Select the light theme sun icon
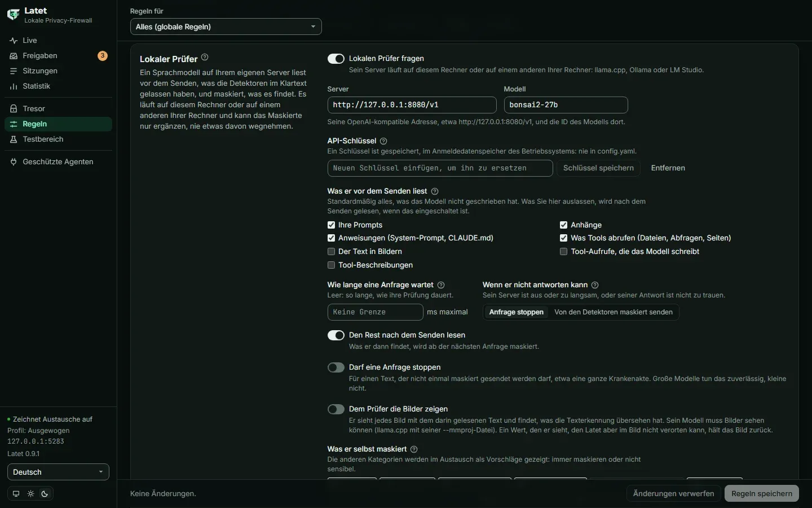Viewport: 812px width, 508px height. 31,494
